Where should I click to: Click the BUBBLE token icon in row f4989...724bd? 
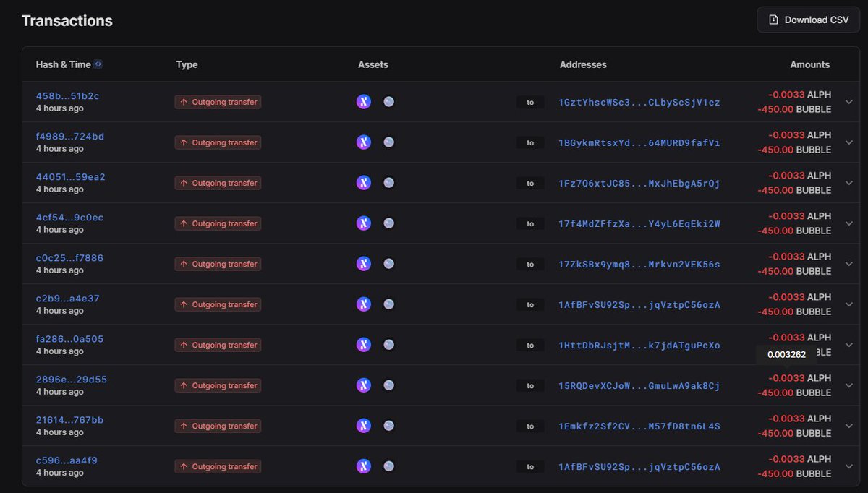[x=389, y=142]
